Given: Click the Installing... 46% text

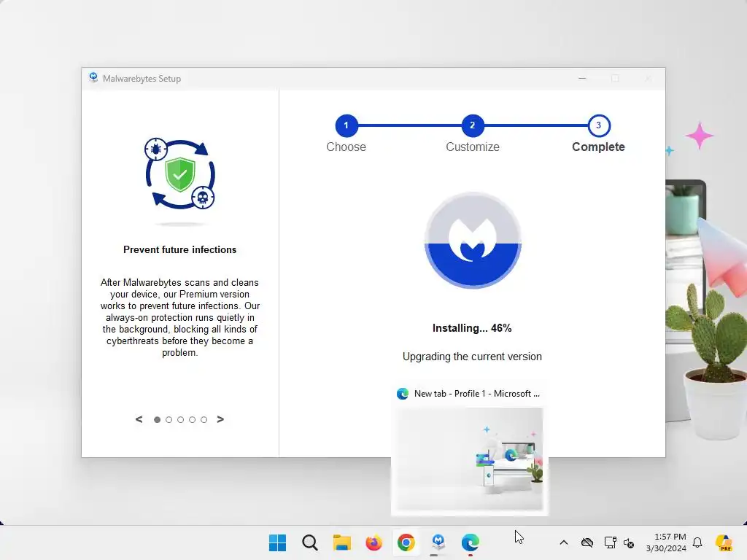Looking at the screenshot, I should point(472,328).
